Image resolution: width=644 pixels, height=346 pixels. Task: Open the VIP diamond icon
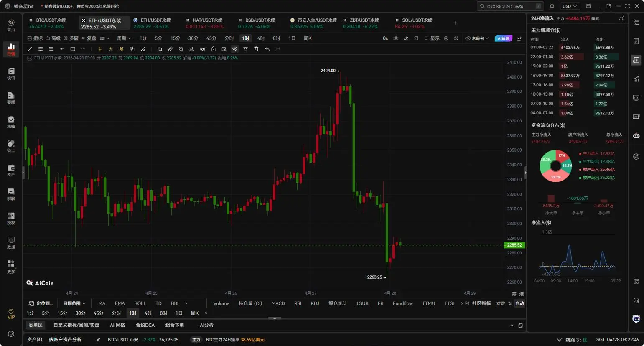click(x=11, y=314)
